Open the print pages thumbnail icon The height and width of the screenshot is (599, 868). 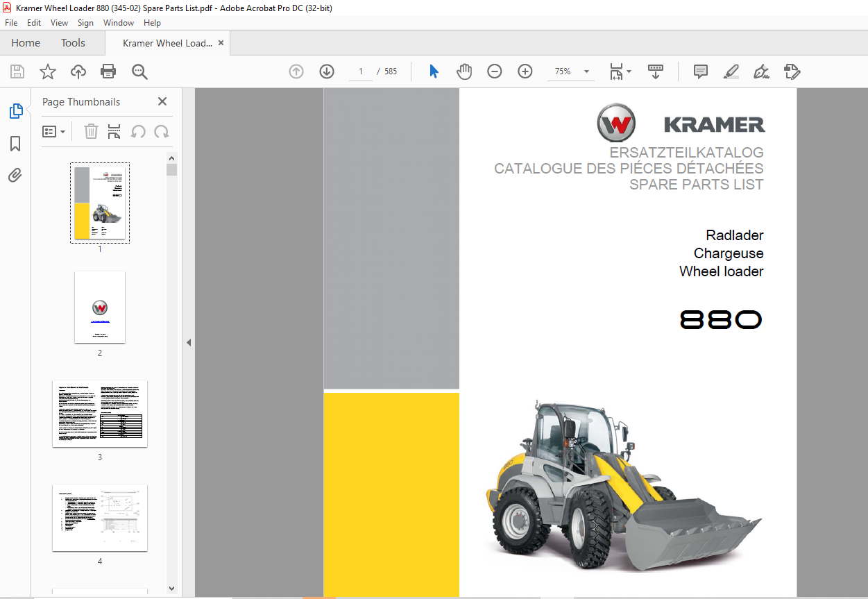coord(114,131)
